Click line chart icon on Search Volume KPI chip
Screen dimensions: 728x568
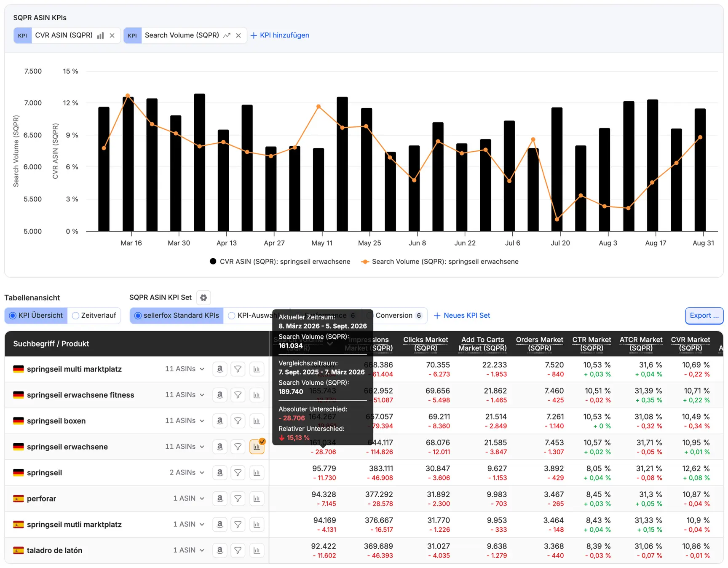pos(227,35)
